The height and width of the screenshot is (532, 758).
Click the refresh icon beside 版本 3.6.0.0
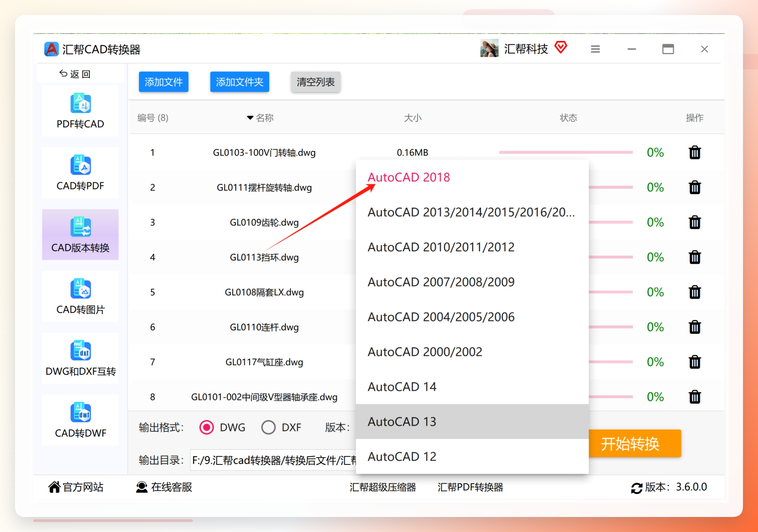pos(636,488)
